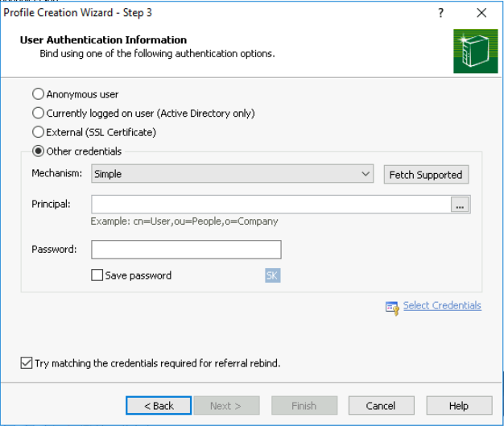Open Help for this wizard step
The image size is (504, 426).
coord(460,405)
